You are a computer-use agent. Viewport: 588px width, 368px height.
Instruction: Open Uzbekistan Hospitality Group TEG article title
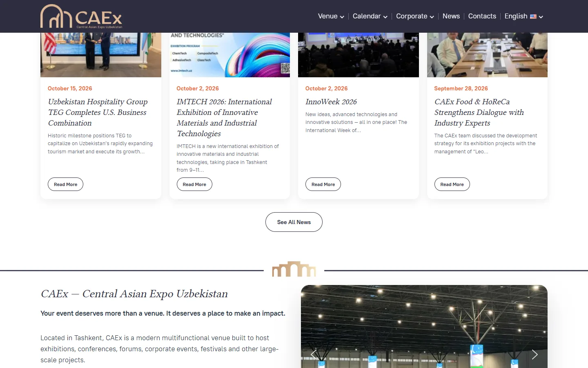pos(98,112)
